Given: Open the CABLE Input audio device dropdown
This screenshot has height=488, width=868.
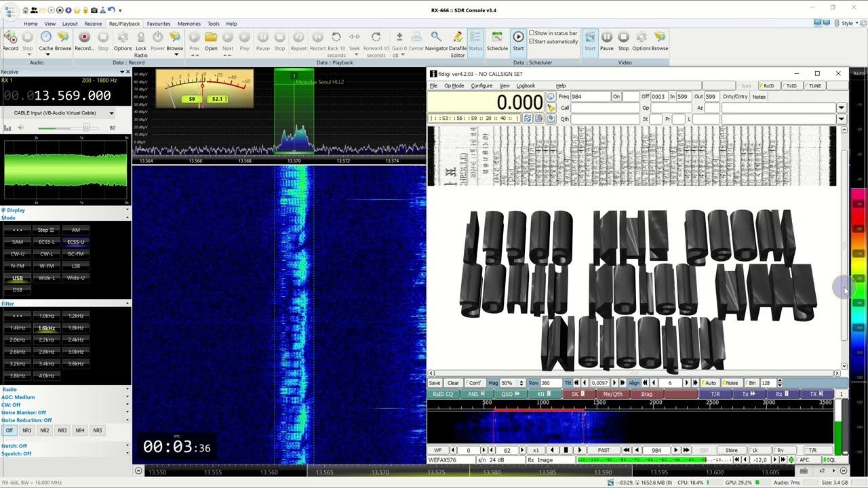Looking at the screenshot, I should coord(111,113).
